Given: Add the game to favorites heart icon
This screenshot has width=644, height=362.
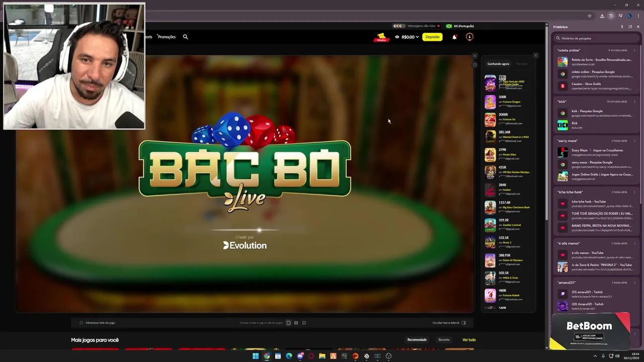Looking at the screenshot, I should tap(474, 65).
